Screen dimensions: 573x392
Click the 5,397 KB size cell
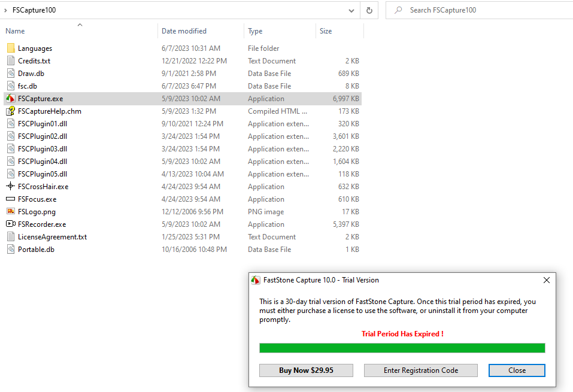[345, 224]
